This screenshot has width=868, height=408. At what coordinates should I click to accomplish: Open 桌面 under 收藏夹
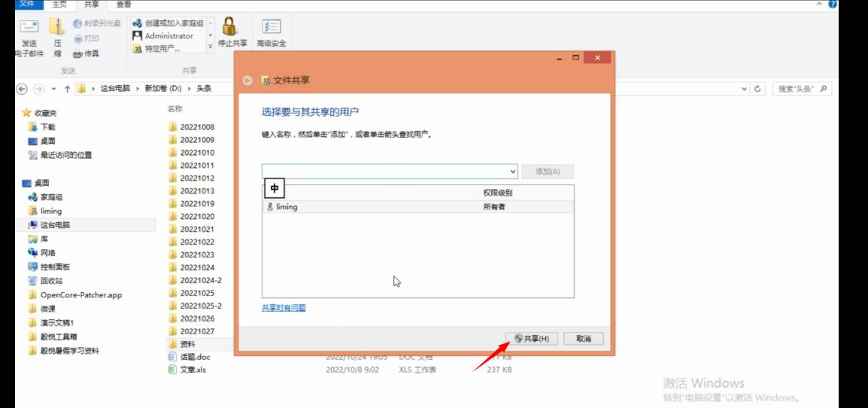click(x=42, y=141)
